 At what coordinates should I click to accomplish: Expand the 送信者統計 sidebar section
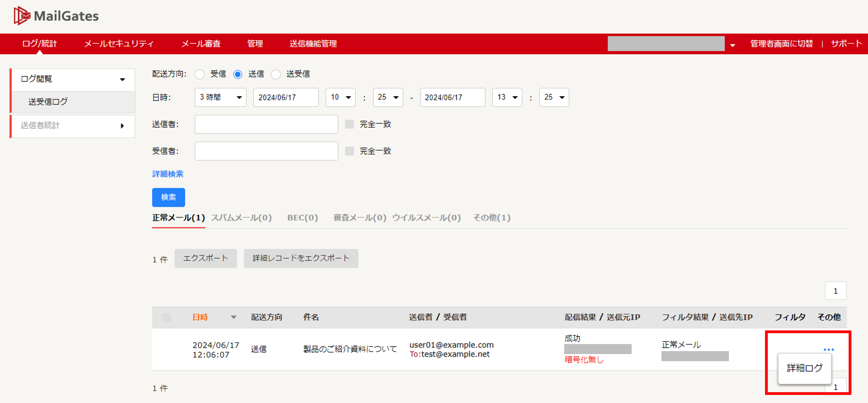[x=73, y=126]
